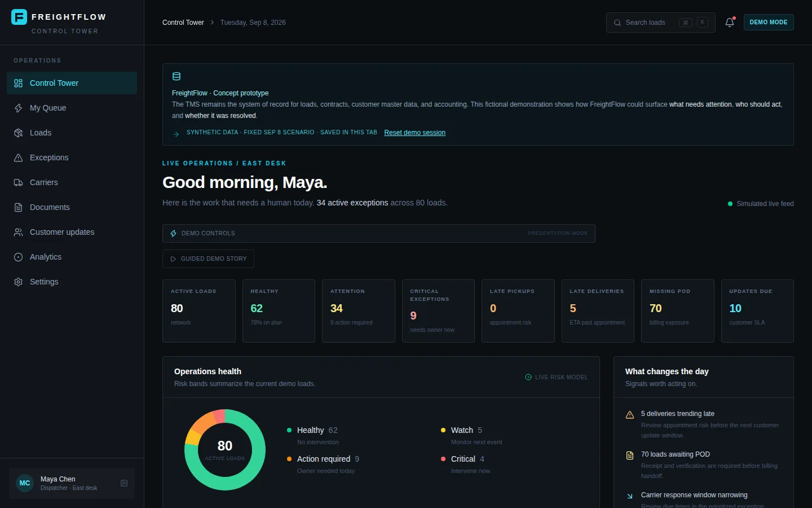The width and height of the screenshot is (812, 508).
Task: Open the Updates Due 10 card
Action: click(x=757, y=311)
